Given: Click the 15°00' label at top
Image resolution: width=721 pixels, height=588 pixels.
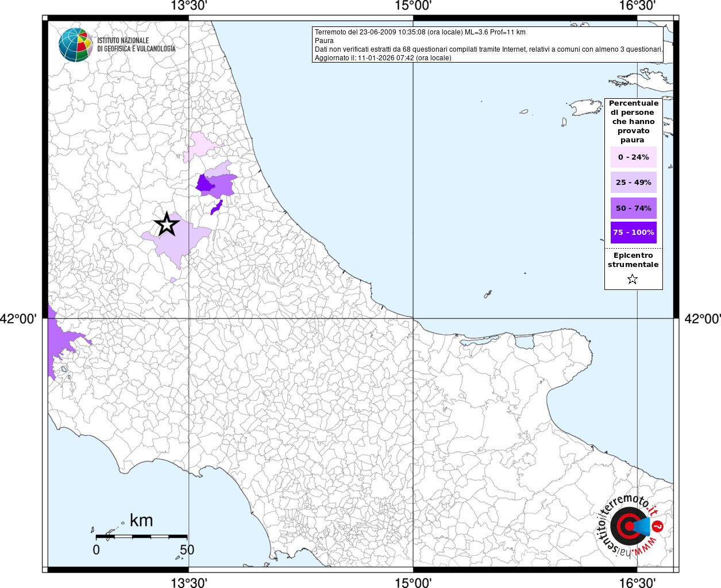Looking at the screenshot, I should [413, 6].
